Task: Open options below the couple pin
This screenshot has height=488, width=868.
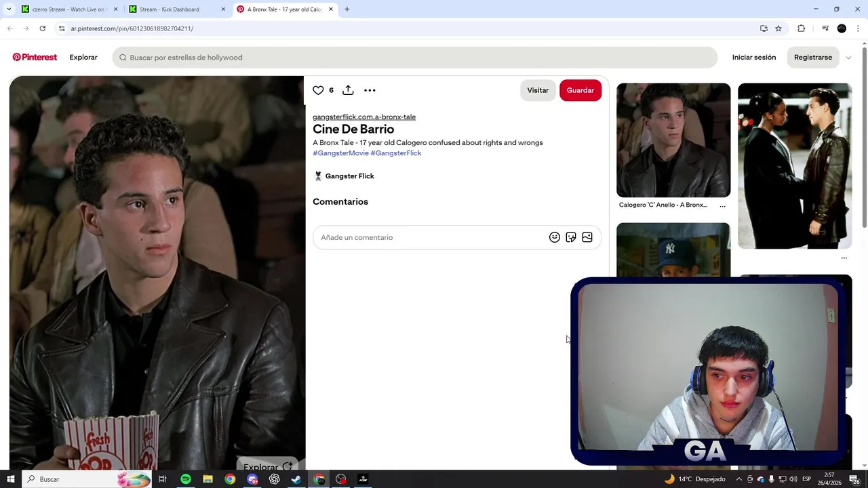Action: (844, 258)
